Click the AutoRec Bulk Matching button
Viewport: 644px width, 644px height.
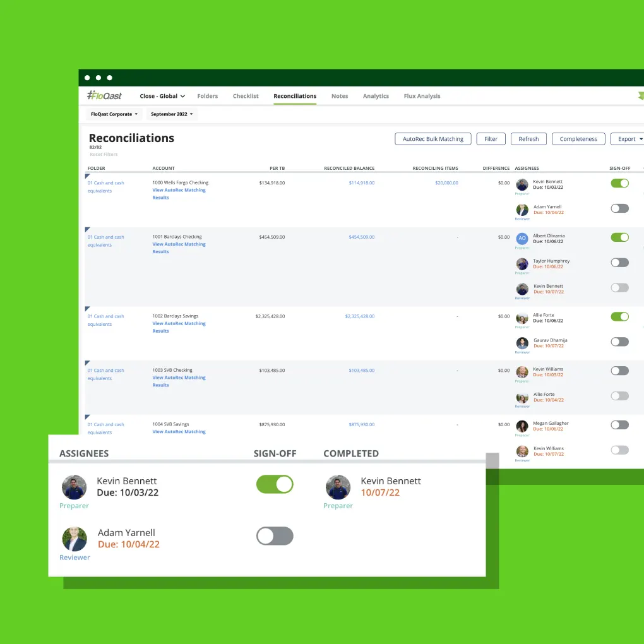click(433, 139)
